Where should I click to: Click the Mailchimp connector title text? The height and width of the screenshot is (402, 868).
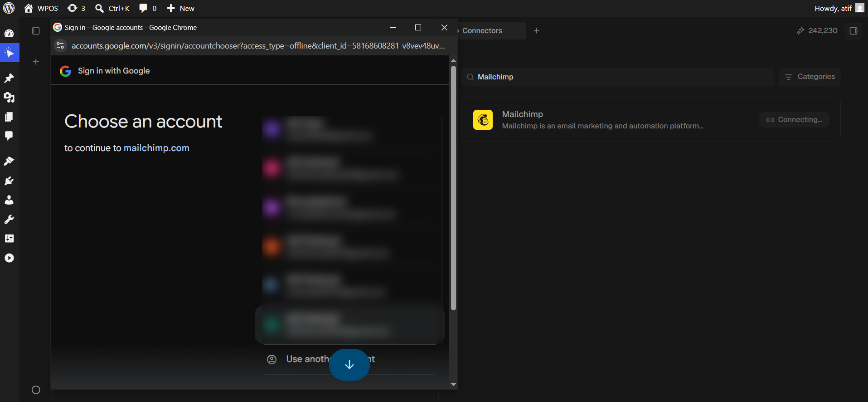pyautogui.click(x=522, y=114)
